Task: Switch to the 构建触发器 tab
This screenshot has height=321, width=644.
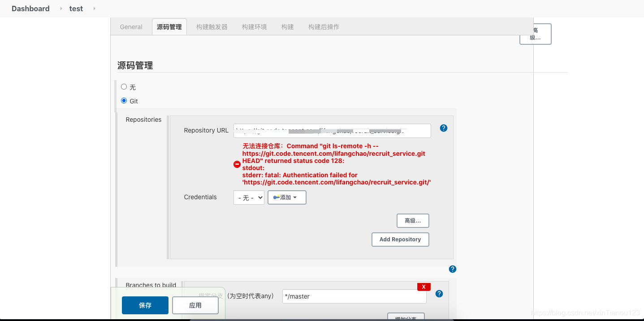Action: point(212,27)
